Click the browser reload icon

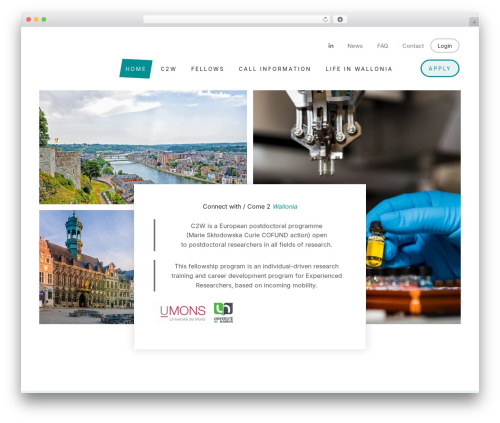(x=325, y=19)
